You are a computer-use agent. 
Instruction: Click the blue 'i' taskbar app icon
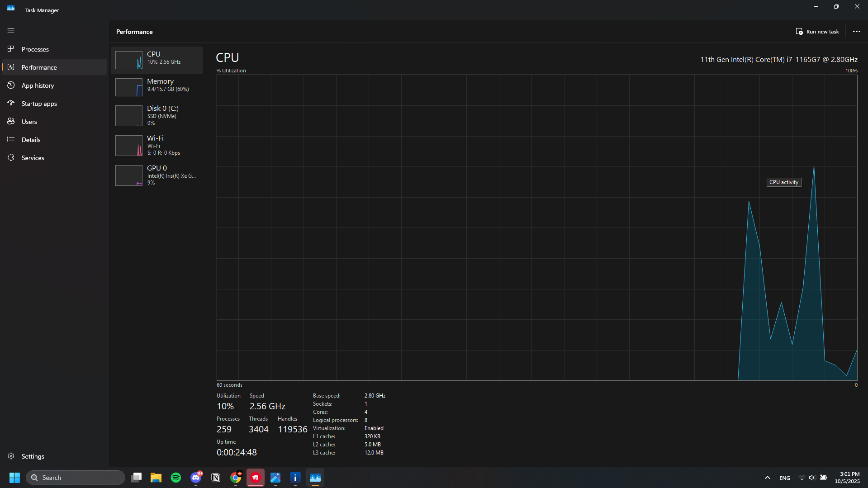(295, 478)
